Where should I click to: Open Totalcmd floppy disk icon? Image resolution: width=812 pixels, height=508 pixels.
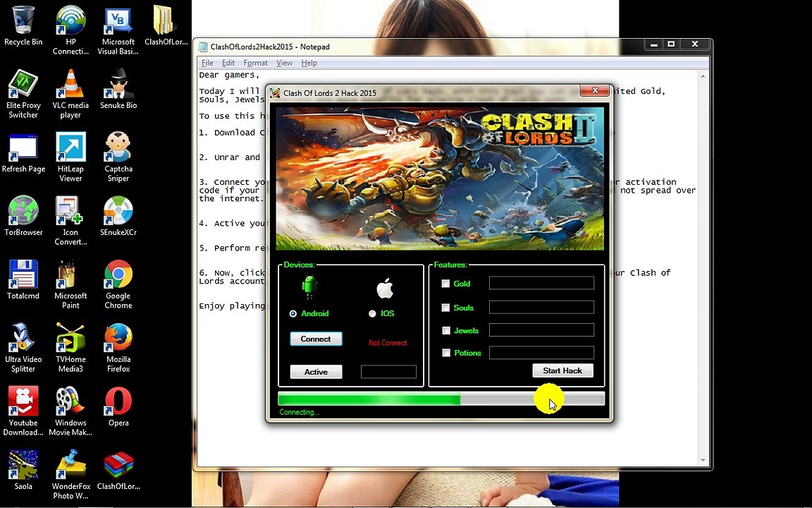click(x=23, y=280)
